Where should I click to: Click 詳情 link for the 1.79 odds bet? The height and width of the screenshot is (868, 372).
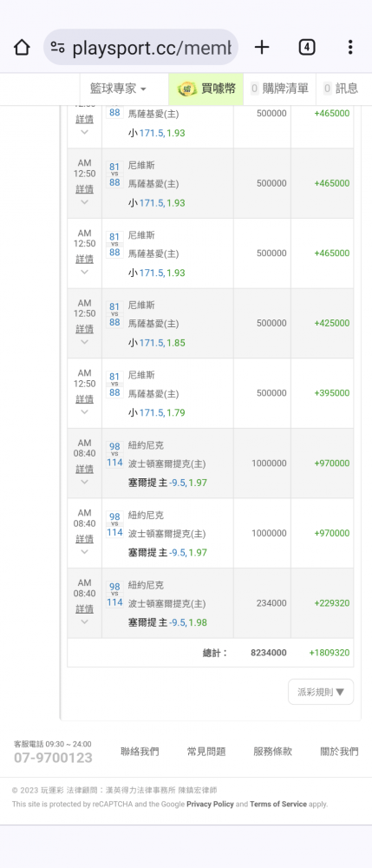coord(85,398)
